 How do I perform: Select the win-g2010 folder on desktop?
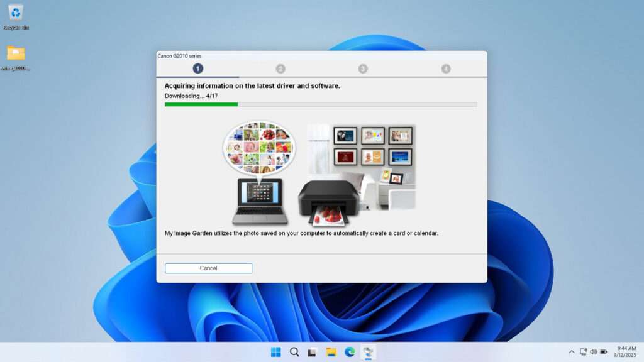click(x=16, y=55)
